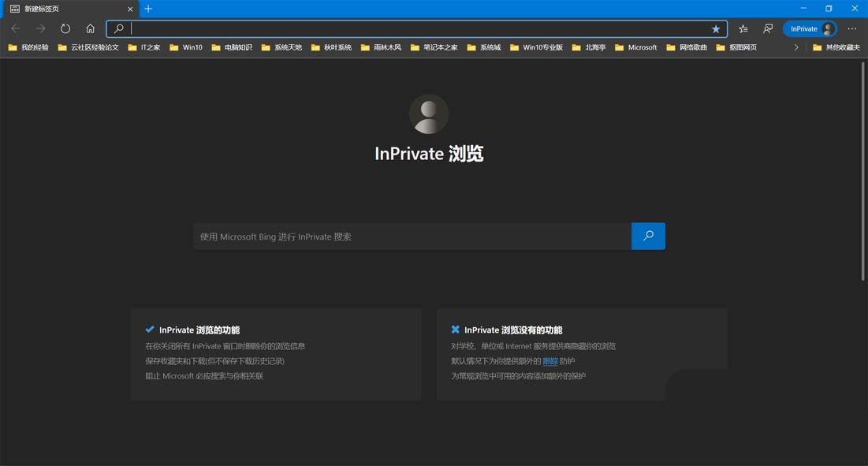Open the 系统城 favorites folder
This screenshot has height=466, width=868.
(x=484, y=47)
